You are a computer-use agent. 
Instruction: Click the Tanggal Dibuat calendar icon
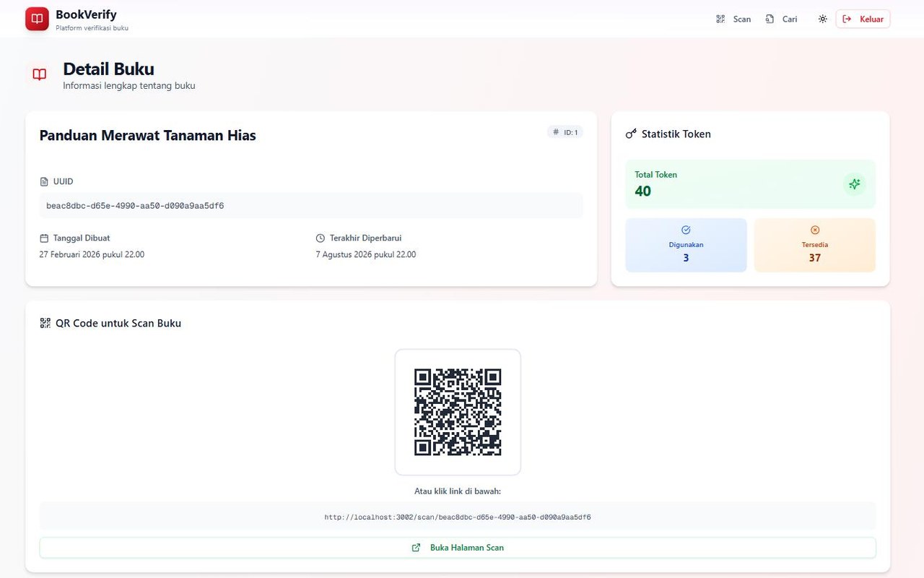pos(44,238)
